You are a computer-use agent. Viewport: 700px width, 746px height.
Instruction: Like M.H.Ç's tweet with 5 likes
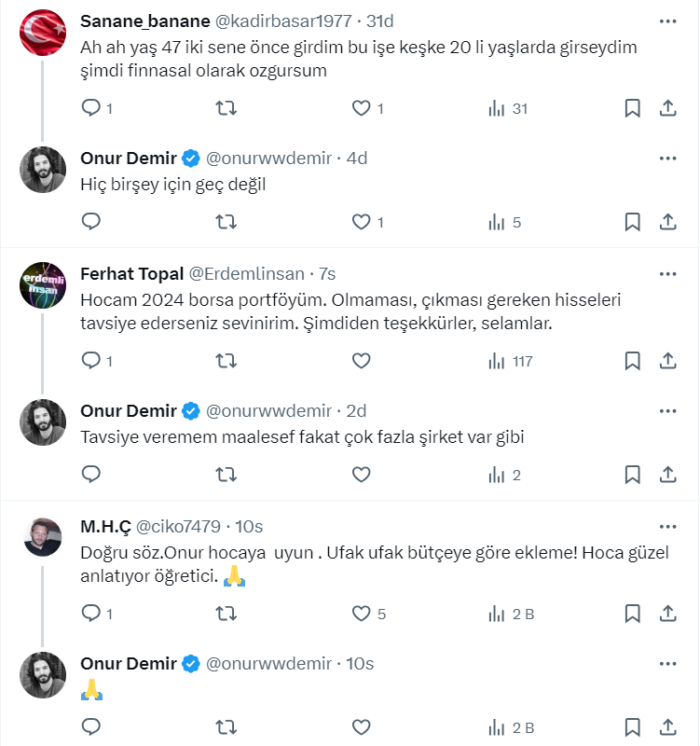click(361, 614)
